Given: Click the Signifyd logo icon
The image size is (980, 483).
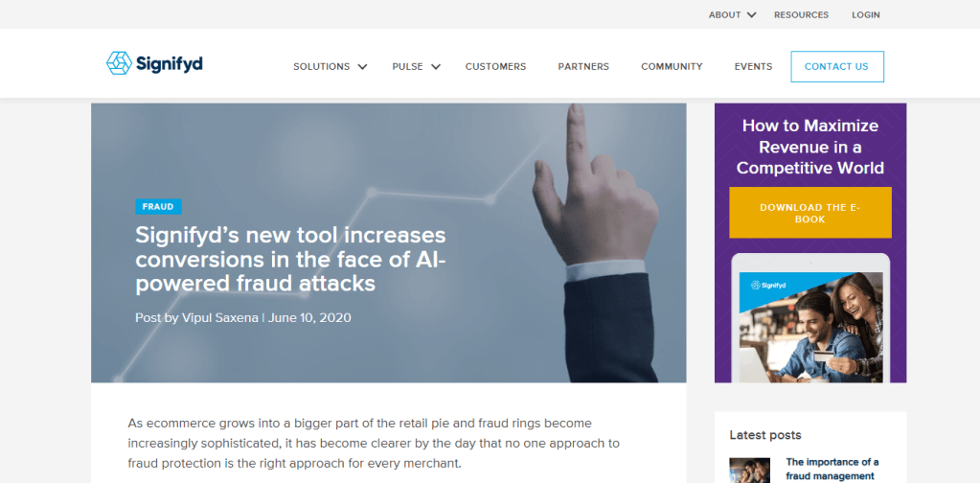Looking at the screenshot, I should pos(120,63).
